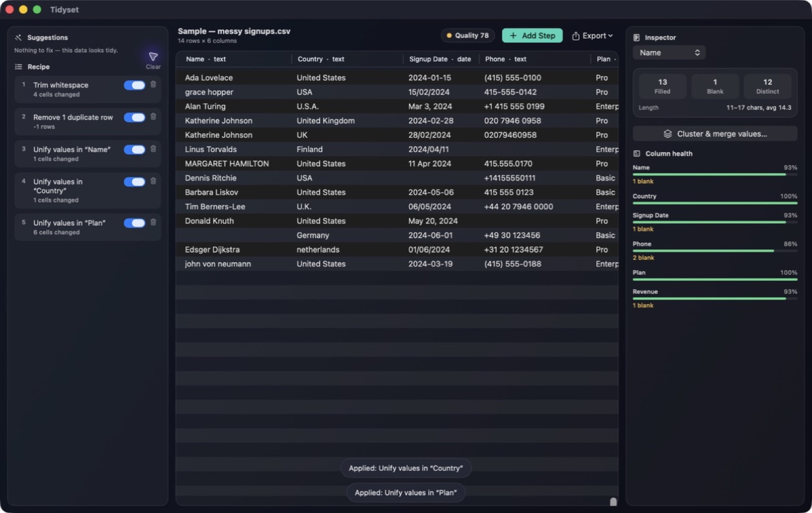Click the Suggestions wand icon
This screenshot has height=513, width=812.
coord(18,38)
